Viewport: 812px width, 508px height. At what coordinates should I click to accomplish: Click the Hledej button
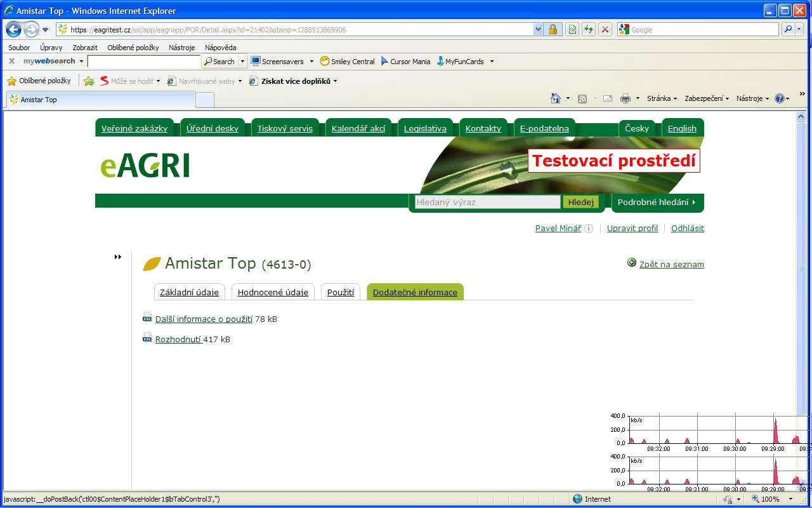click(x=580, y=202)
